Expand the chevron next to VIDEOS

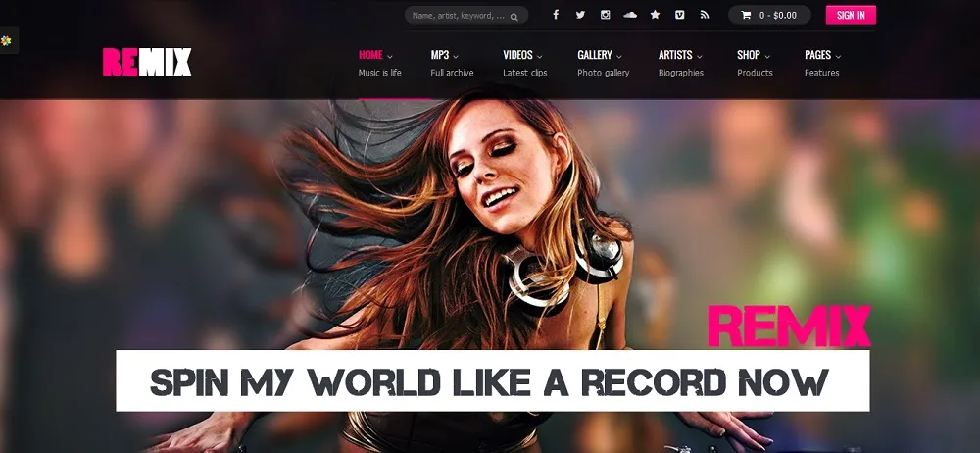click(539, 56)
